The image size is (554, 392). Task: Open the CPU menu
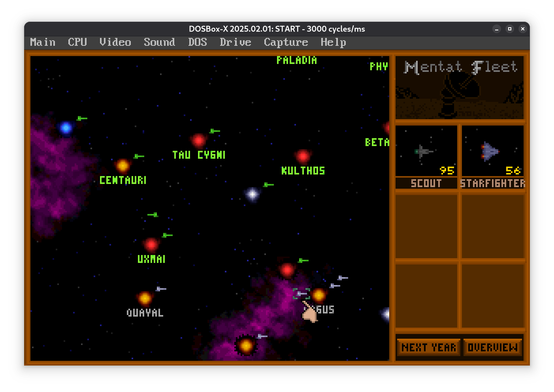77,42
